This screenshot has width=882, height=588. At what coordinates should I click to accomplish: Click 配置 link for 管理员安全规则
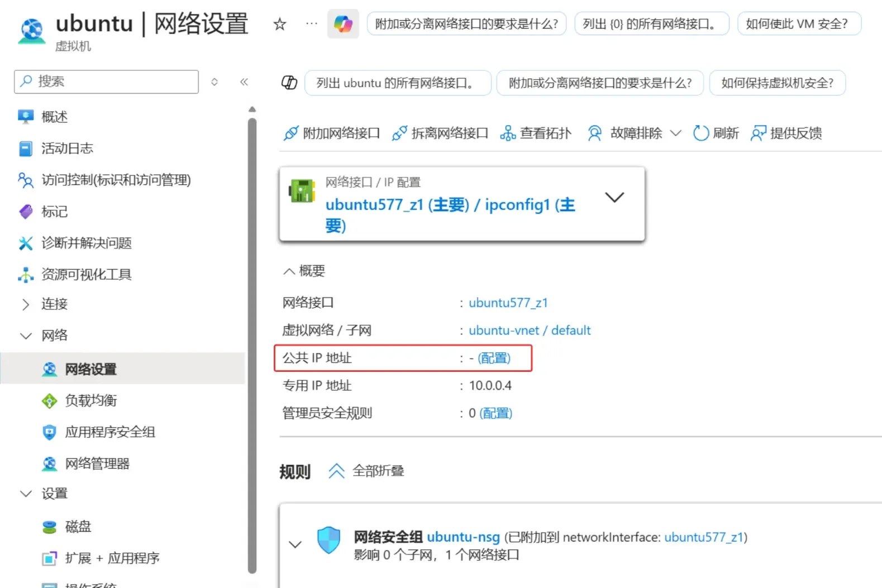point(496,413)
